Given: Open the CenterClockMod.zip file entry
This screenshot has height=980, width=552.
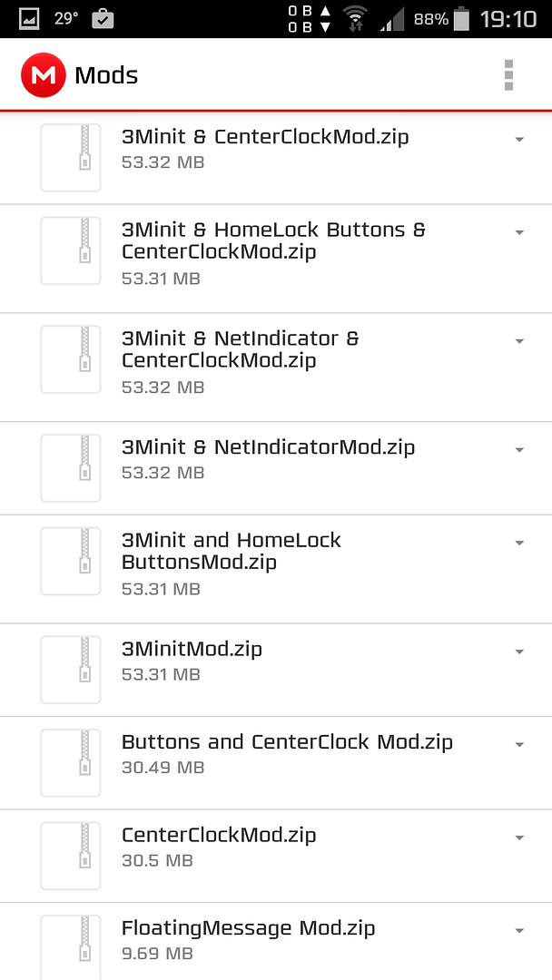Looking at the screenshot, I should click(x=219, y=835).
